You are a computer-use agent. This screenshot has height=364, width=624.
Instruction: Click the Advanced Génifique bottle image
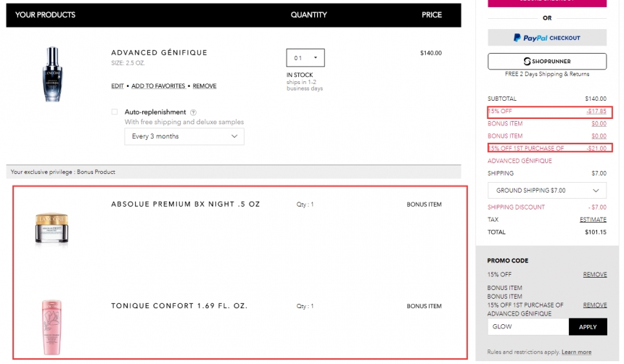pyautogui.click(x=52, y=75)
